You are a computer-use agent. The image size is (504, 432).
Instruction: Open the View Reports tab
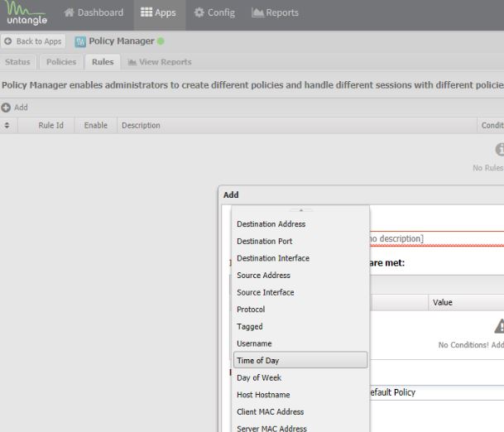click(x=160, y=62)
